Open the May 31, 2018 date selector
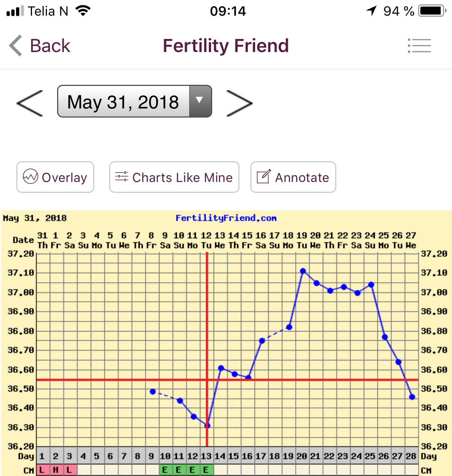Image resolution: width=452 pixels, height=476 pixels. click(123, 102)
